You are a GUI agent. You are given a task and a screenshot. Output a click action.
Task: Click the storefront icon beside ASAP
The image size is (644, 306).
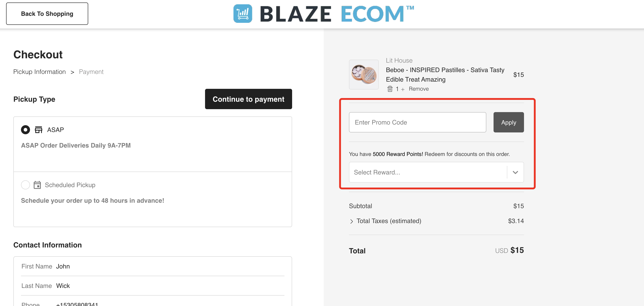(39, 130)
